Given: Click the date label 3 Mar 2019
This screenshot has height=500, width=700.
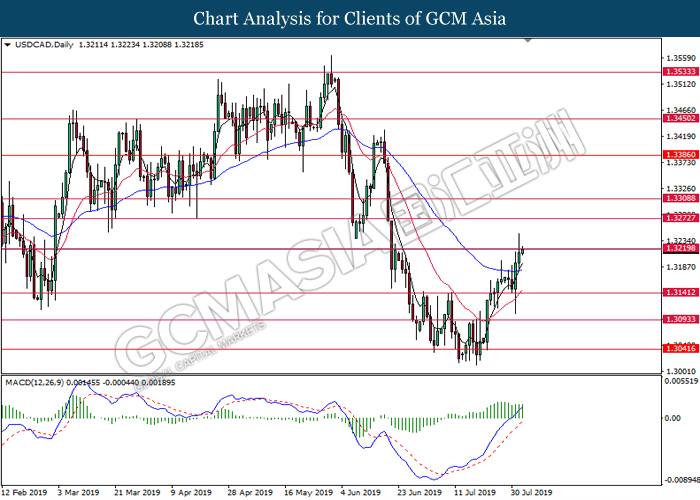Looking at the screenshot, I should pos(81,492).
